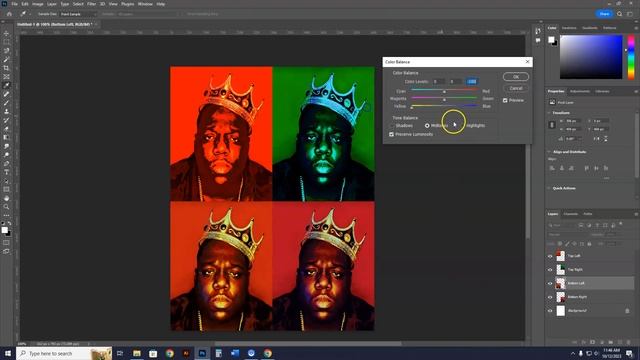Click the link width and height icon

point(552,125)
